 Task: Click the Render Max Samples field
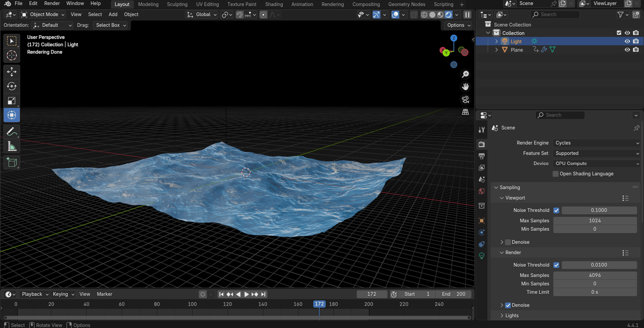[595, 275]
